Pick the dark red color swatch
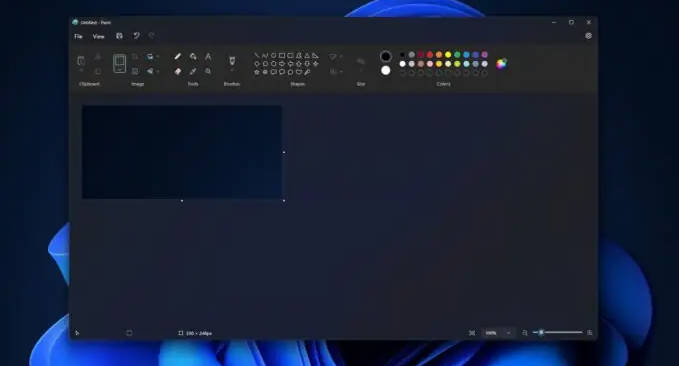Image resolution: width=679 pixels, height=366 pixels. tap(421, 55)
